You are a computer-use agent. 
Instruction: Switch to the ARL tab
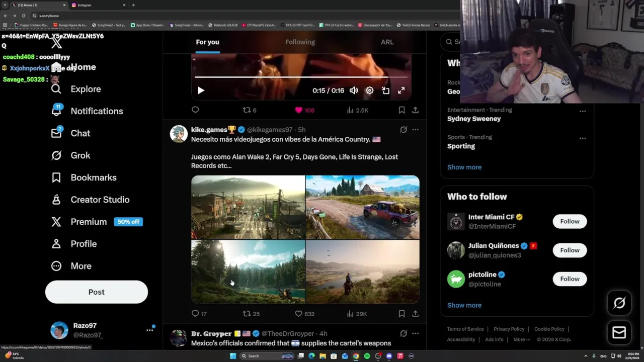coord(387,42)
